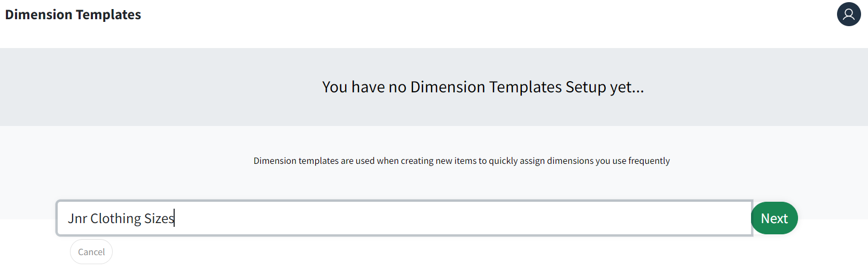Hit the green Next button
Image resolution: width=868 pixels, height=269 pixels.
[x=774, y=218]
